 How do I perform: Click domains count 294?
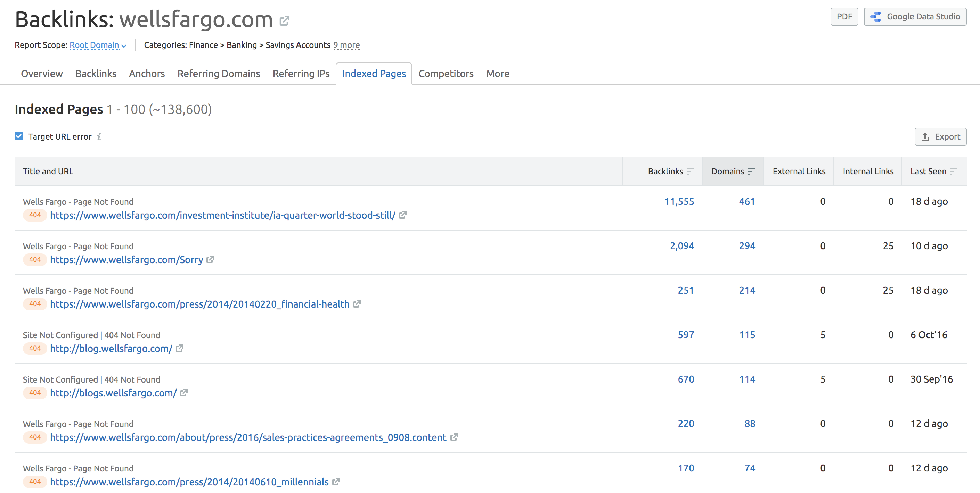coord(747,246)
